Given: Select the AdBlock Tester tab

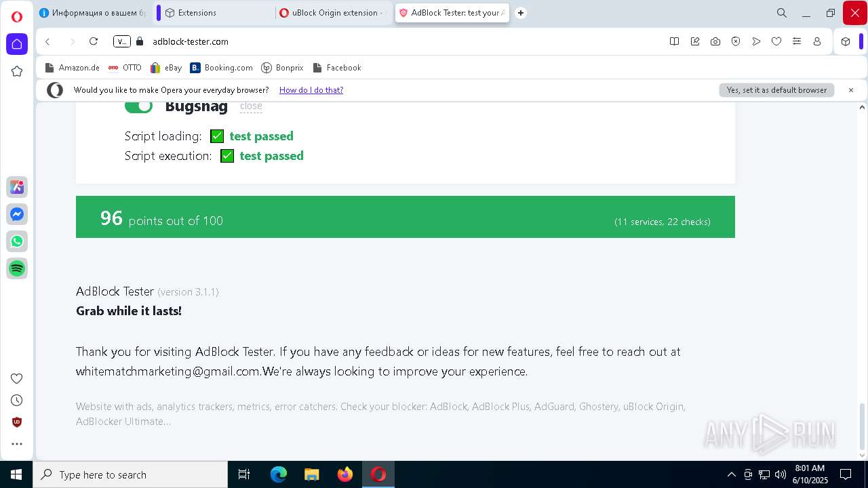Looking at the screenshot, I should [452, 13].
